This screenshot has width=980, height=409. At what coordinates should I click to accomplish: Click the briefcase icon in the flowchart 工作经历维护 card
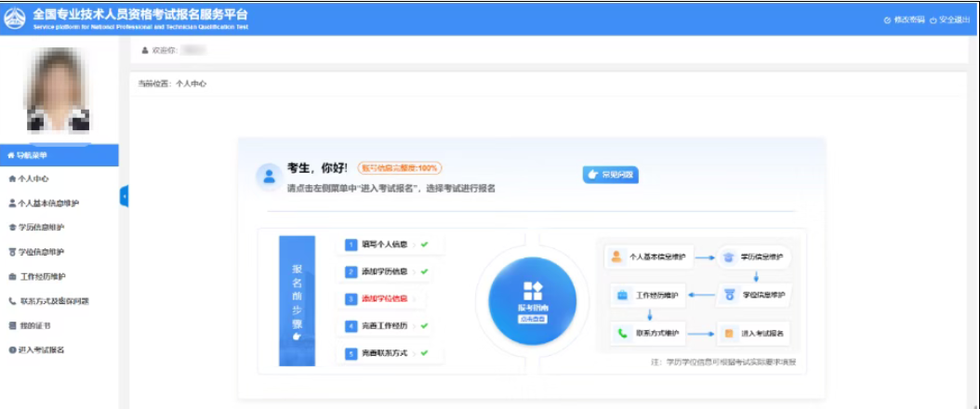(x=623, y=295)
